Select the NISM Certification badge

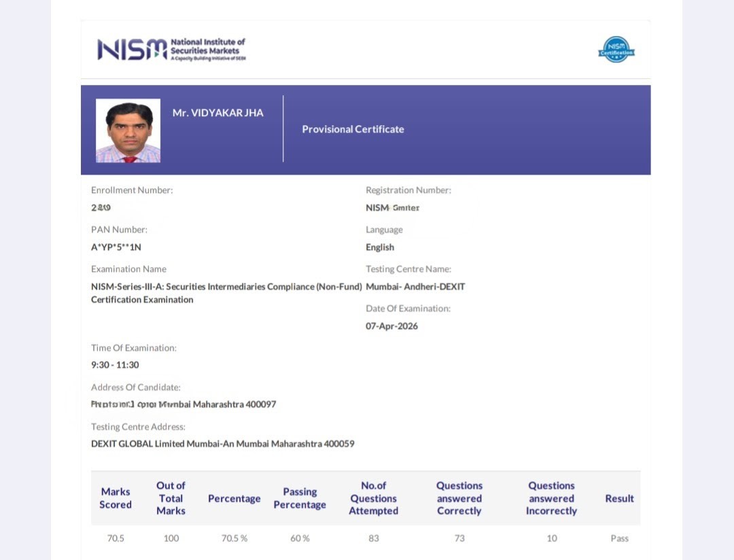[616, 49]
